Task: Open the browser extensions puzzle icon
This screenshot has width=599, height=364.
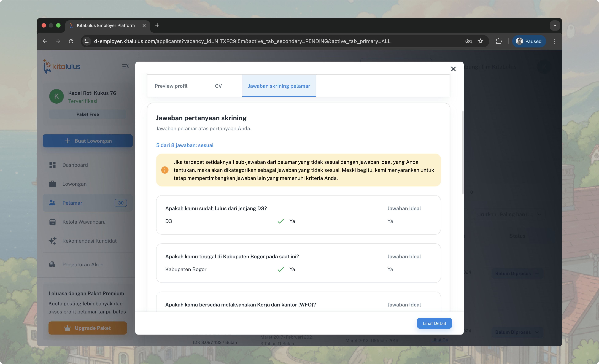Action: point(499,41)
